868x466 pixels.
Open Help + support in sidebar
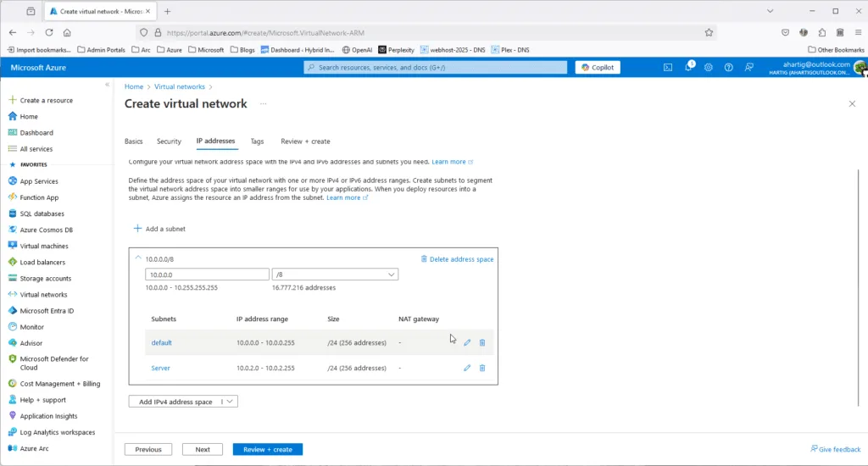click(x=42, y=400)
